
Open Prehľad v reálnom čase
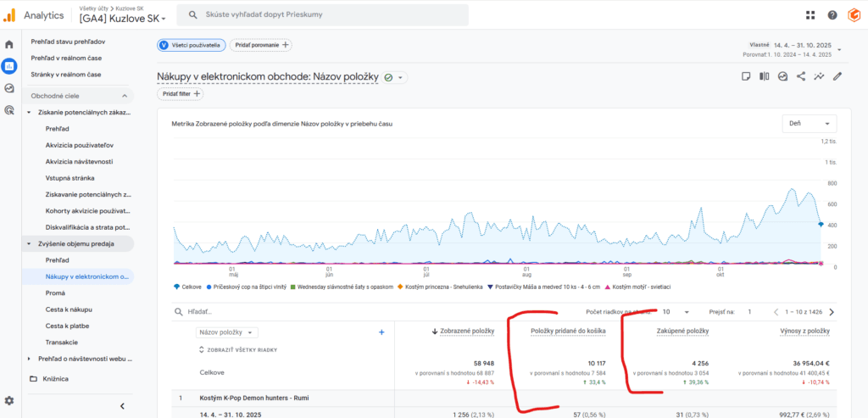[66, 59]
